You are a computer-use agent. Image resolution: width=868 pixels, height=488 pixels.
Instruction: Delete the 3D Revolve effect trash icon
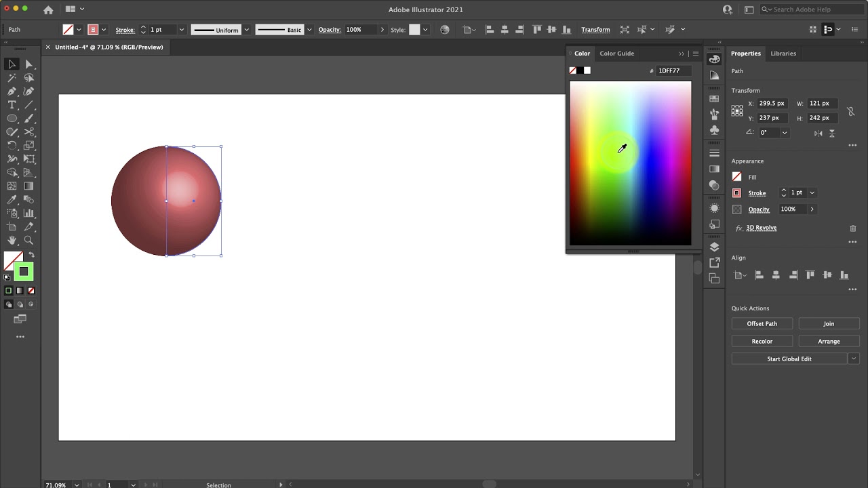click(x=853, y=228)
